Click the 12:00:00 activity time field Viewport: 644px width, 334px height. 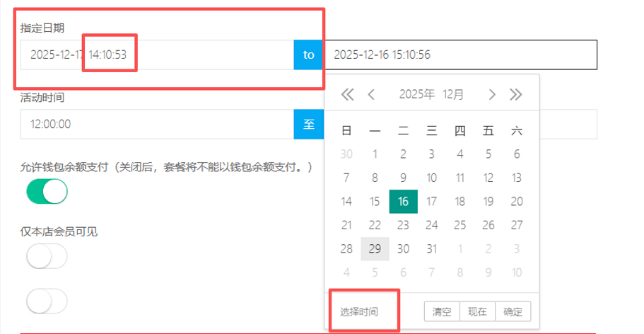[x=158, y=125]
